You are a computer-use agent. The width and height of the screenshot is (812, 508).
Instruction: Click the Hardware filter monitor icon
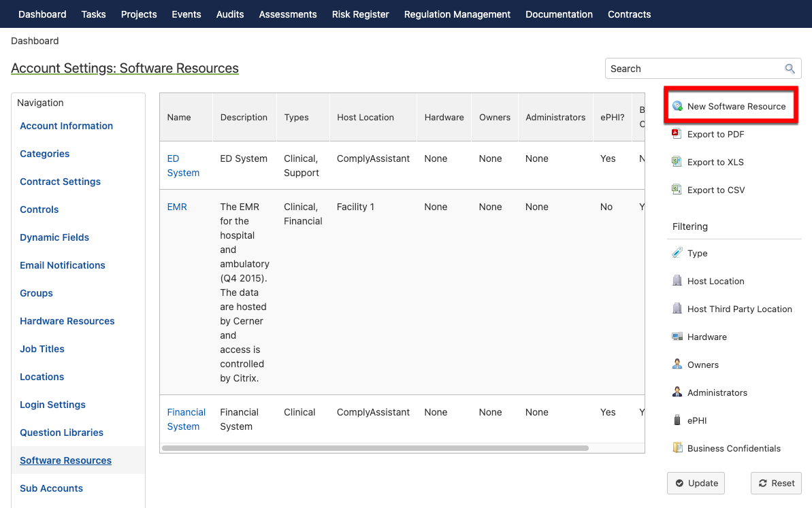click(x=677, y=337)
